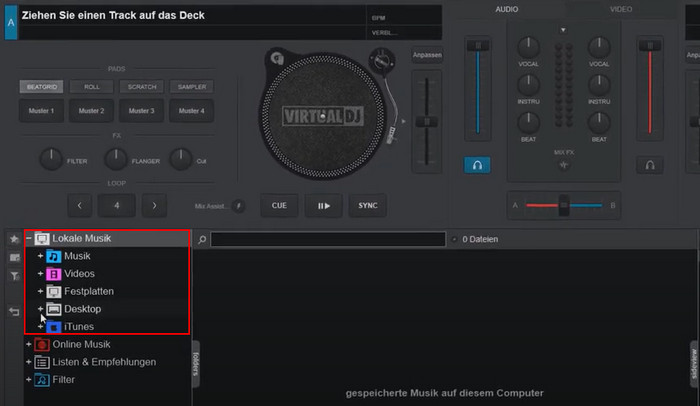Click the loop size 4 button
Screen dimensions: 700x406
click(117, 205)
